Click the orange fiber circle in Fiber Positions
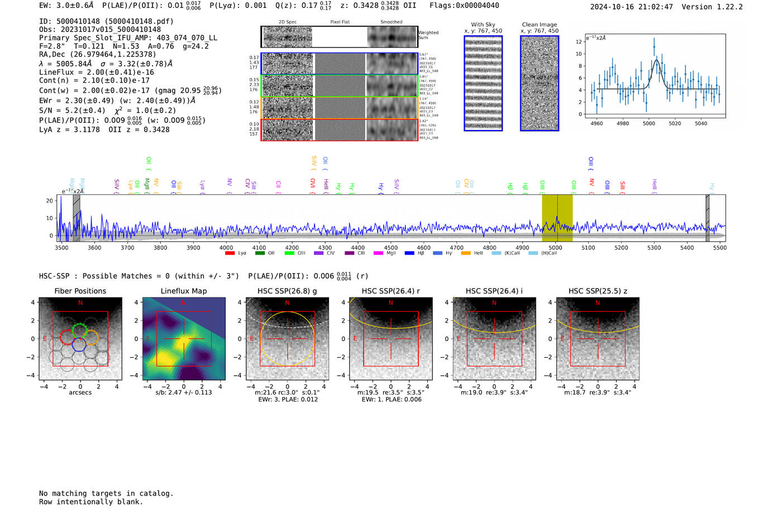The height and width of the screenshot is (532, 782). (92, 338)
